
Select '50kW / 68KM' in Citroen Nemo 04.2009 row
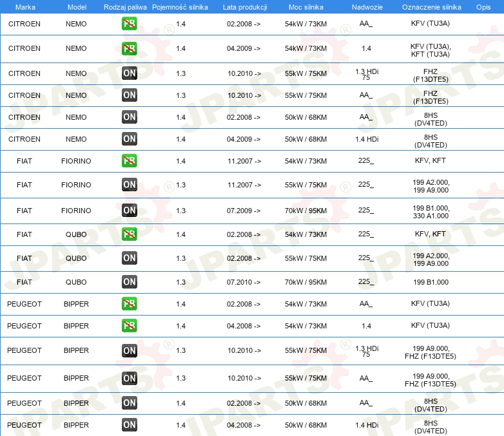pyautogui.click(x=305, y=139)
